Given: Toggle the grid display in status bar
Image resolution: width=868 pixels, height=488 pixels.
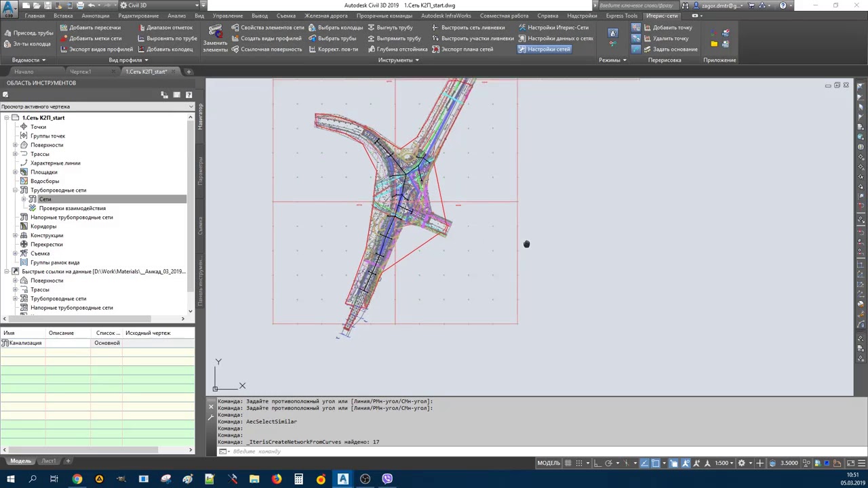Looking at the screenshot, I should (x=568, y=463).
